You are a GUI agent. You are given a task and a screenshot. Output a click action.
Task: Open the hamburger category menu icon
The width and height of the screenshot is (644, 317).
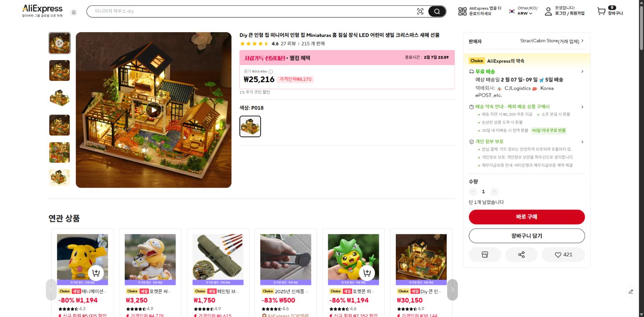coord(74,13)
